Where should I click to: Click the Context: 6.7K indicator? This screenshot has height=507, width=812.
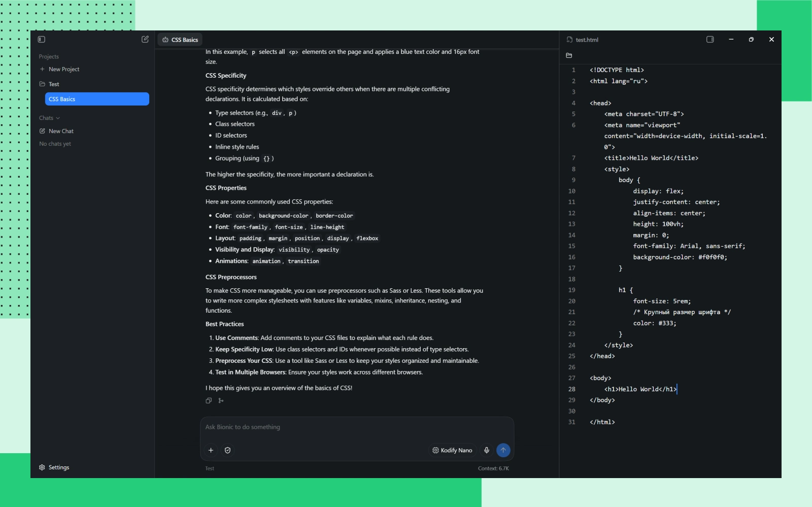[493, 468]
